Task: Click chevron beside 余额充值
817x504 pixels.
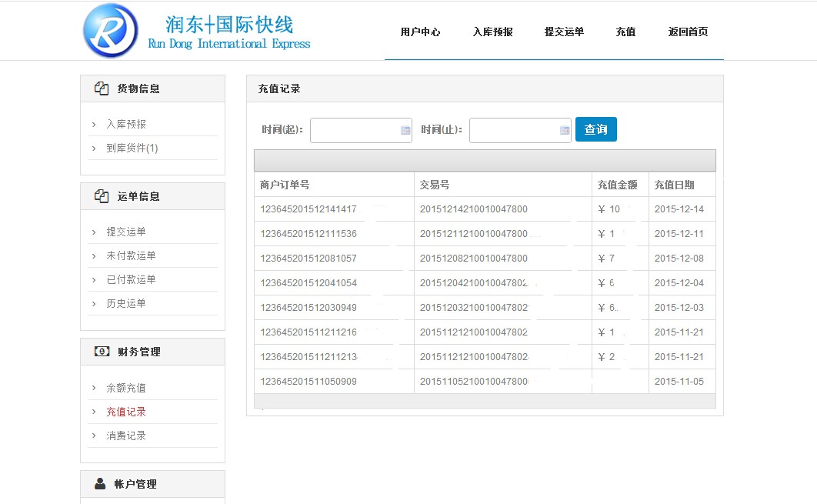Action: click(x=94, y=388)
